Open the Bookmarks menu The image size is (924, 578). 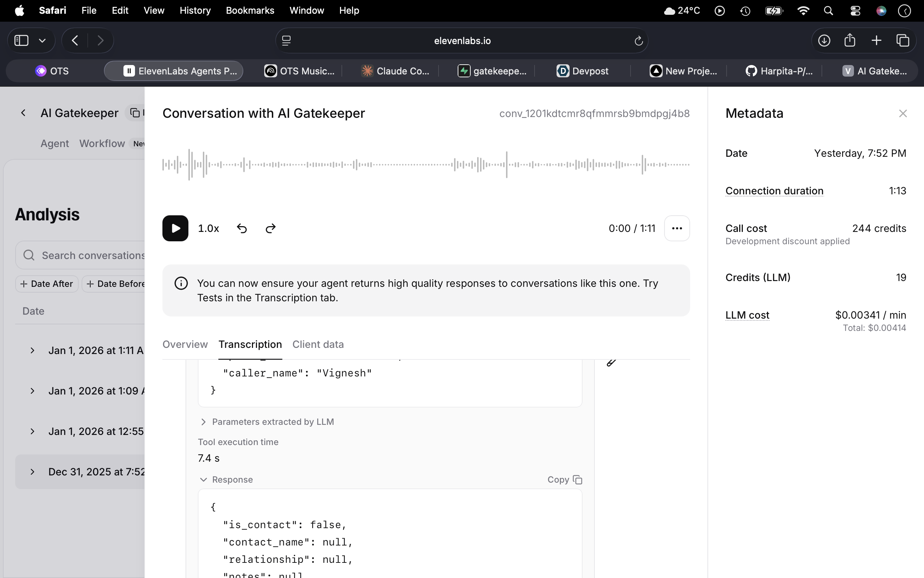click(250, 11)
